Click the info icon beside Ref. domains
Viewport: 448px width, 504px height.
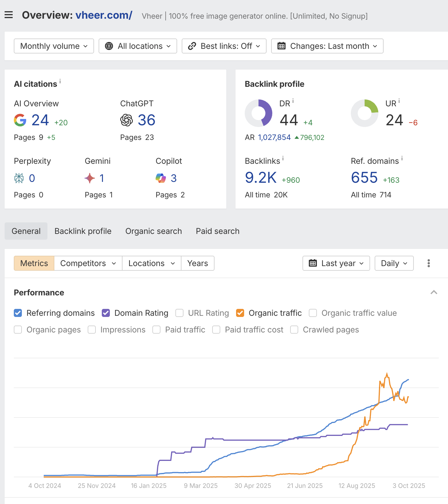coord(402,158)
